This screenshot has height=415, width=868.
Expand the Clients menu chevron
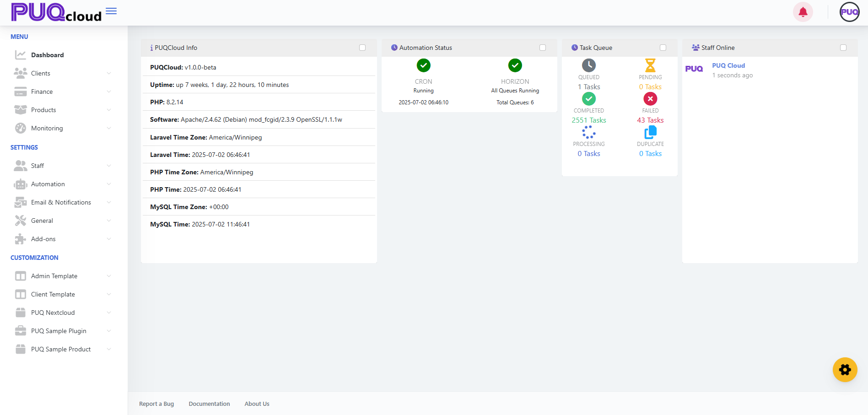tap(109, 73)
